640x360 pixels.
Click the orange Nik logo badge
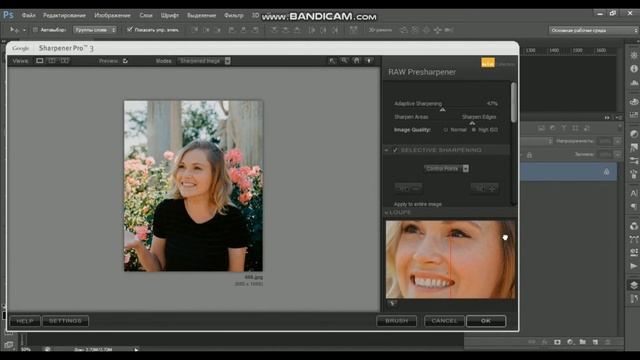pyautogui.click(x=488, y=62)
